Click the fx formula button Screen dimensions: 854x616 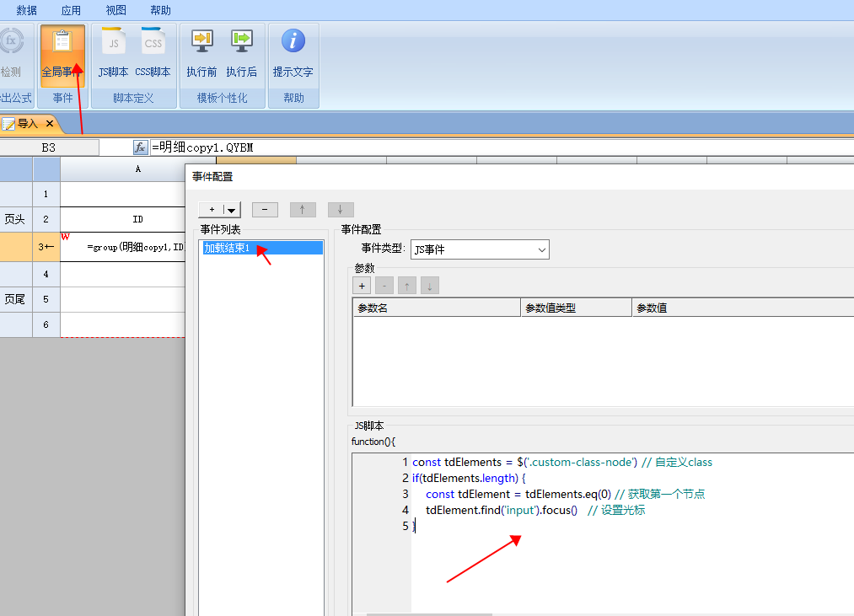click(141, 147)
